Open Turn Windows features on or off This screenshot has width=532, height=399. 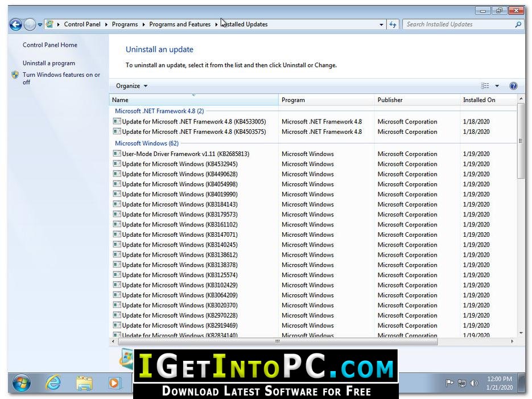(x=61, y=79)
